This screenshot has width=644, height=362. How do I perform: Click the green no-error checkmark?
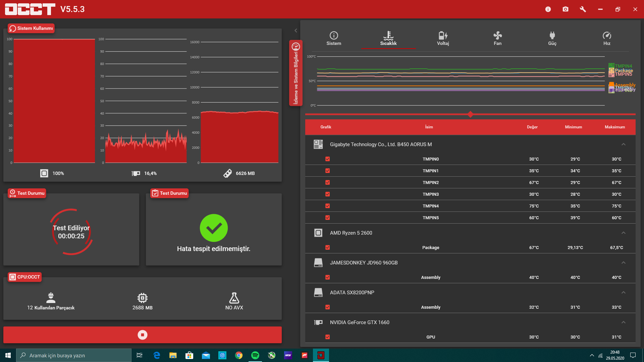tap(214, 228)
